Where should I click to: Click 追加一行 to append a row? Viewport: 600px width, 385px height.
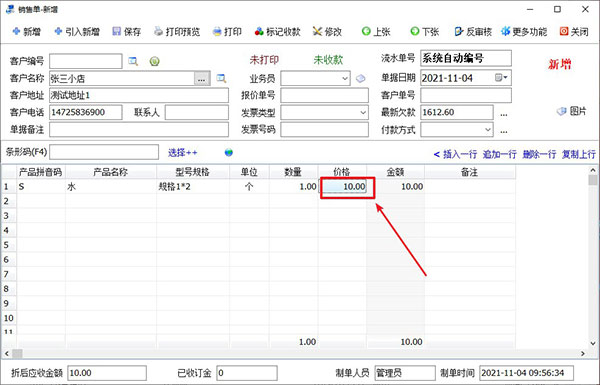click(x=500, y=154)
